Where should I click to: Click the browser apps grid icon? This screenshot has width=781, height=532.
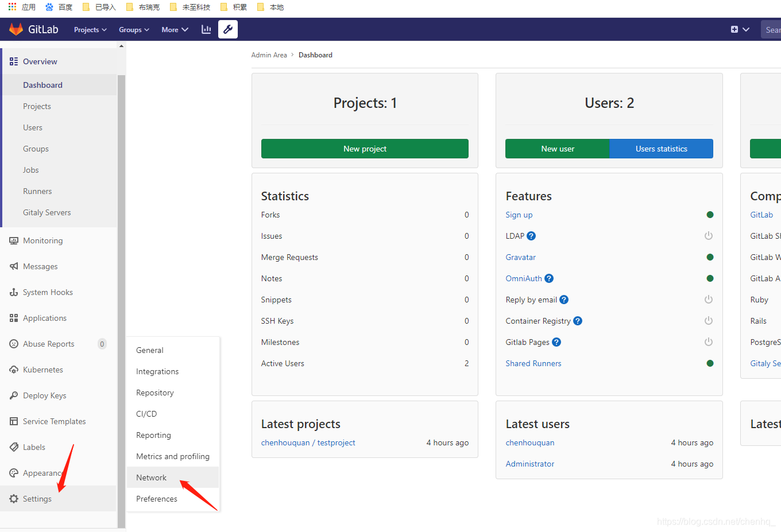point(12,7)
